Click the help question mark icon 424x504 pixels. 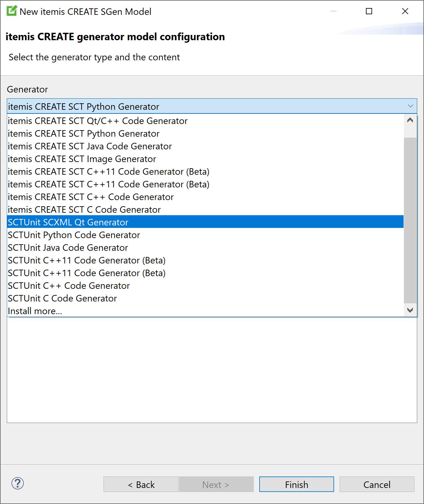[x=18, y=483]
